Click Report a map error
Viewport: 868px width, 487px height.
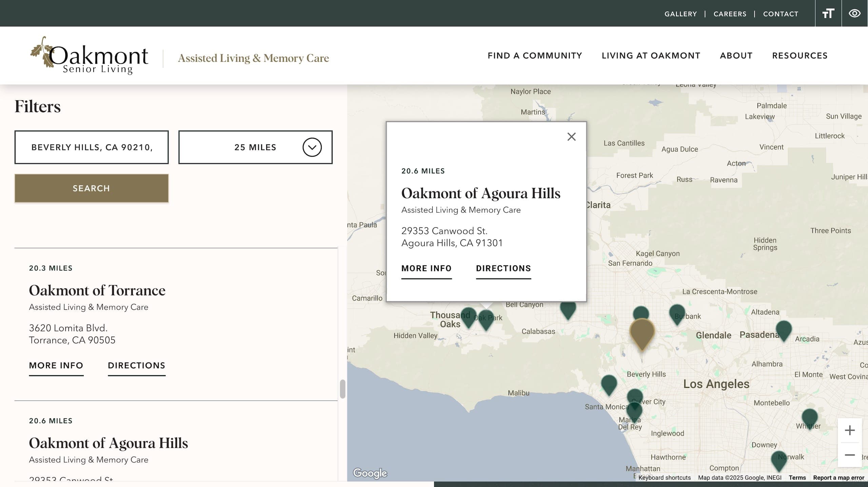click(x=839, y=477)
